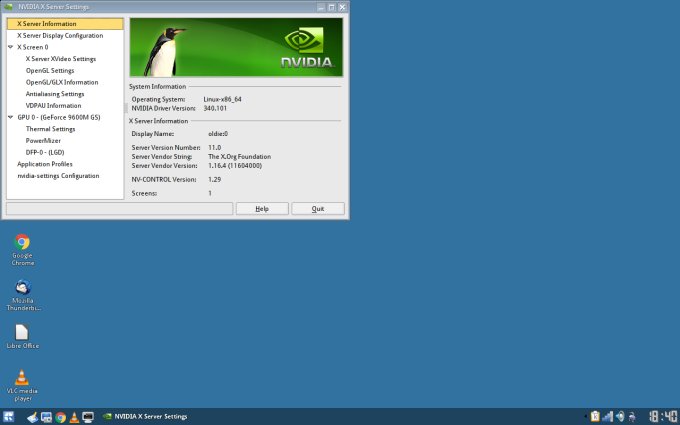Screen dimensions: 680x425
Task: Open the volume speaker tray icon
Action: click(620, 417)
